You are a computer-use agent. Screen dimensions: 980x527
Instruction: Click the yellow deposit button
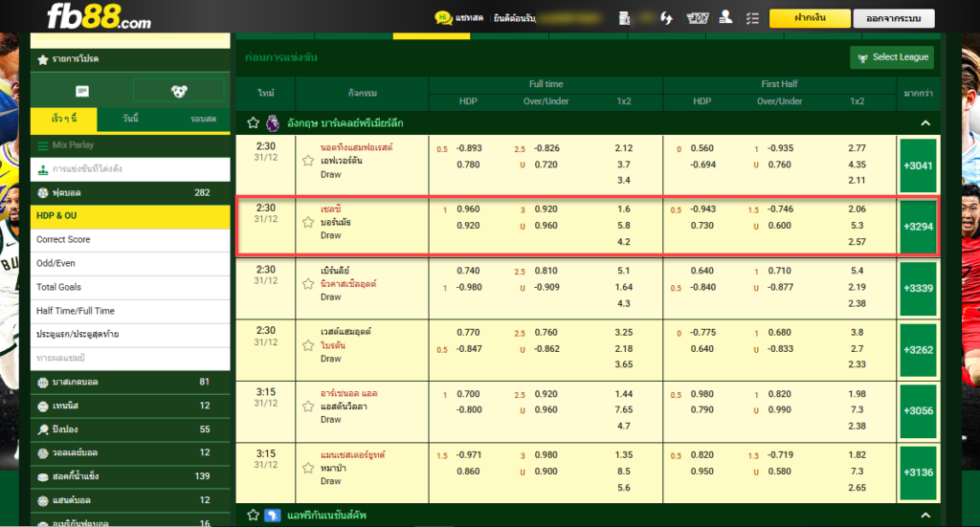[x=810, y=18]
